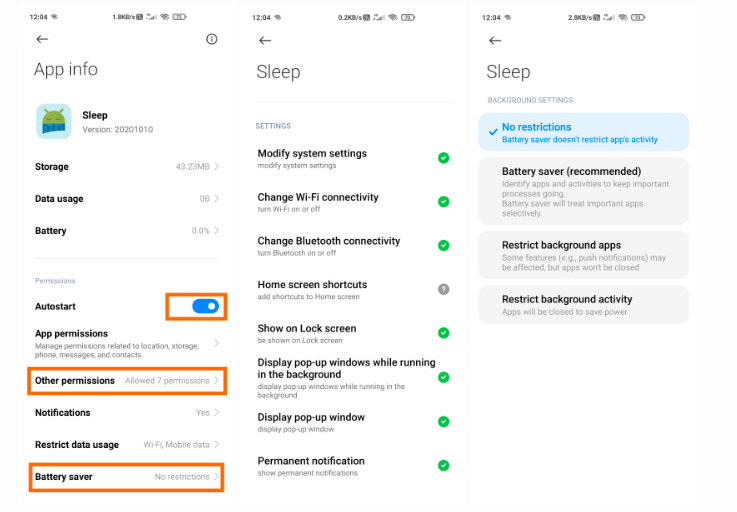737x512 pixels.
Task: Go back from Sleep background settings screen
Action: click(495, 40)
